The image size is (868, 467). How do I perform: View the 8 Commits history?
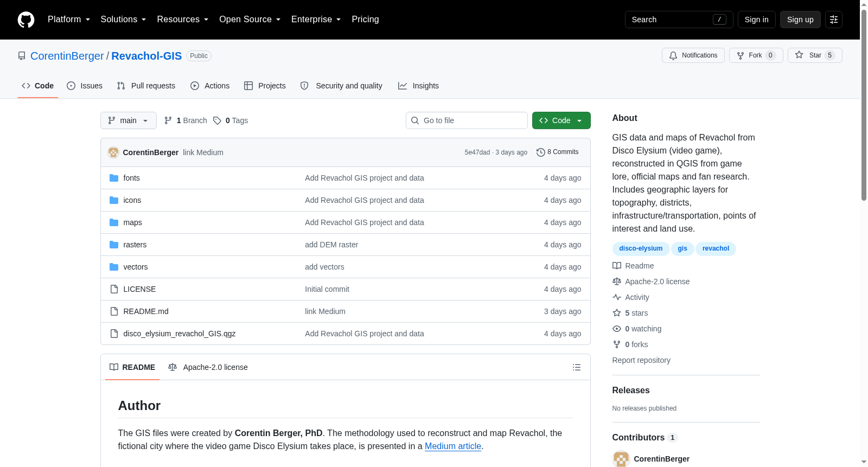558,152
